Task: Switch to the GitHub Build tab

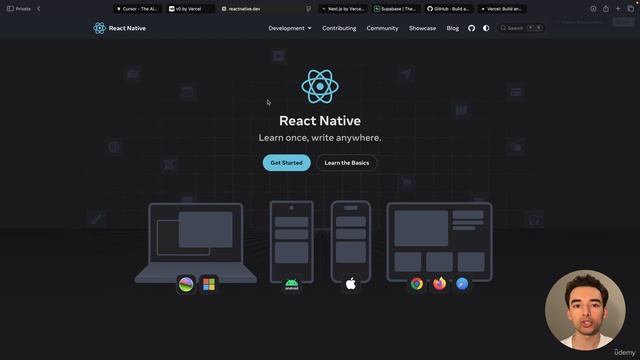Action: coord(449,9)
